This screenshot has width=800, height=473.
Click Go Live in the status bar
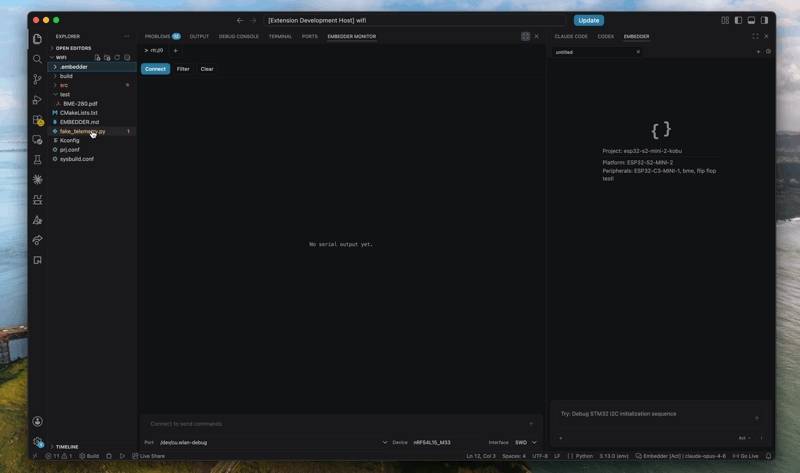click(x=745, y=456)
